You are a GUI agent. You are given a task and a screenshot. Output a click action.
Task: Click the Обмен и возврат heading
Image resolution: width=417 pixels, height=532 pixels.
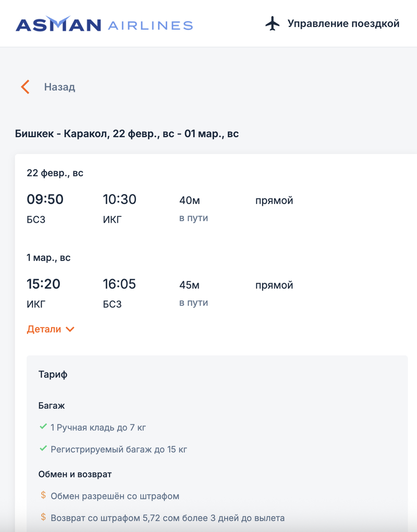(75, 474)
